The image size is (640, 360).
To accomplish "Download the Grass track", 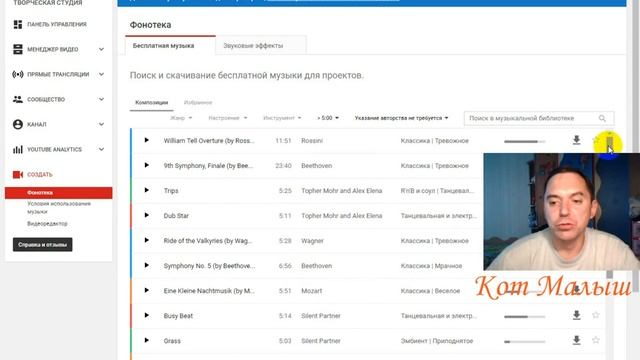I will pyautogui.click(x=576, y=340).
